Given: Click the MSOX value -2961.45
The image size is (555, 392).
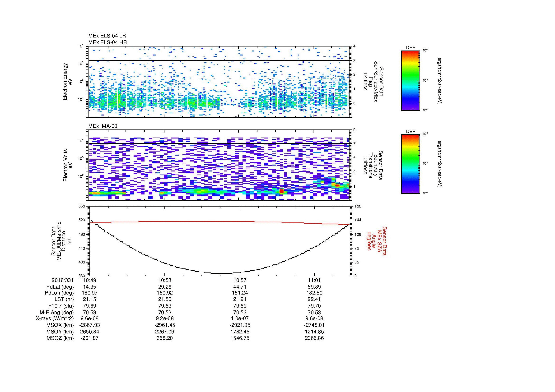Looking at the screenshot, I should [x=165, y=325].
